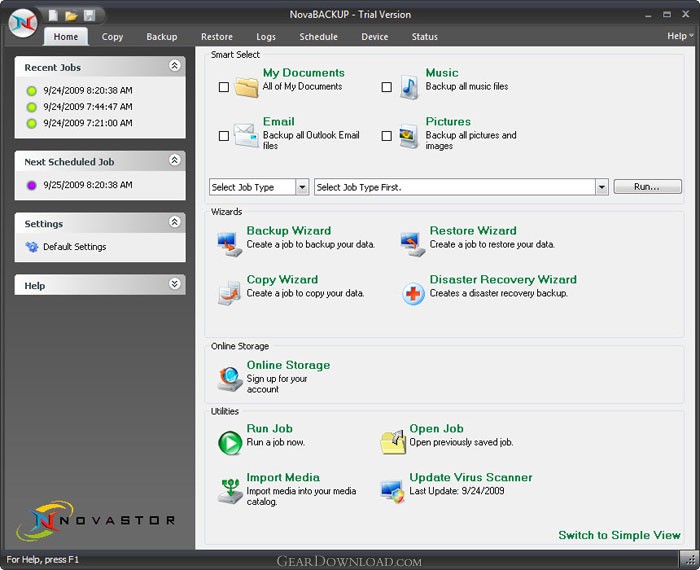Image resolution: width=700 pixels, height=570 pixels.
Task: Click the Backup Wizard icon
Action: pyautogui.click(x=229, y=244)
